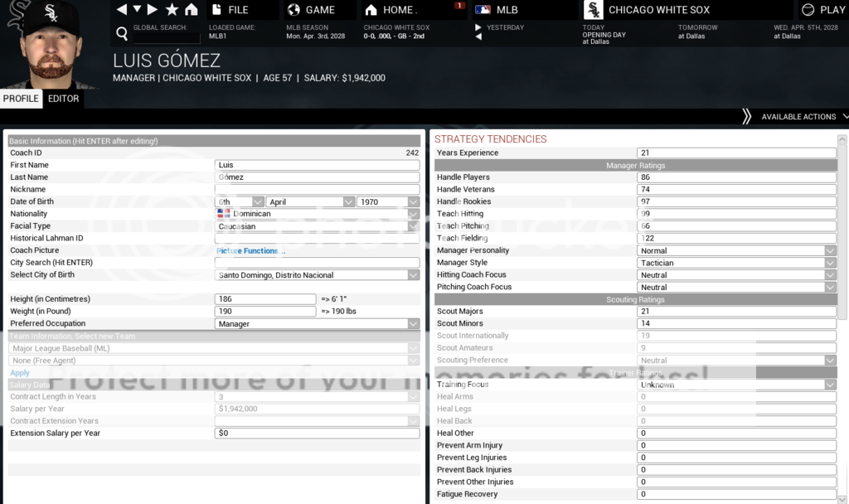849x504 pixels.
Task: Switch to the Profile tab
Action: (x=21, y=99)
